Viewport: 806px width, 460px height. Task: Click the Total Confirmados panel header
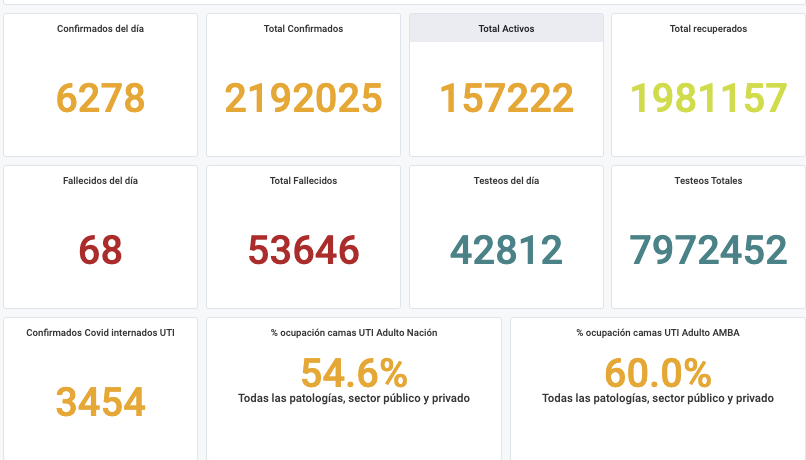click(x=303, y=29)
